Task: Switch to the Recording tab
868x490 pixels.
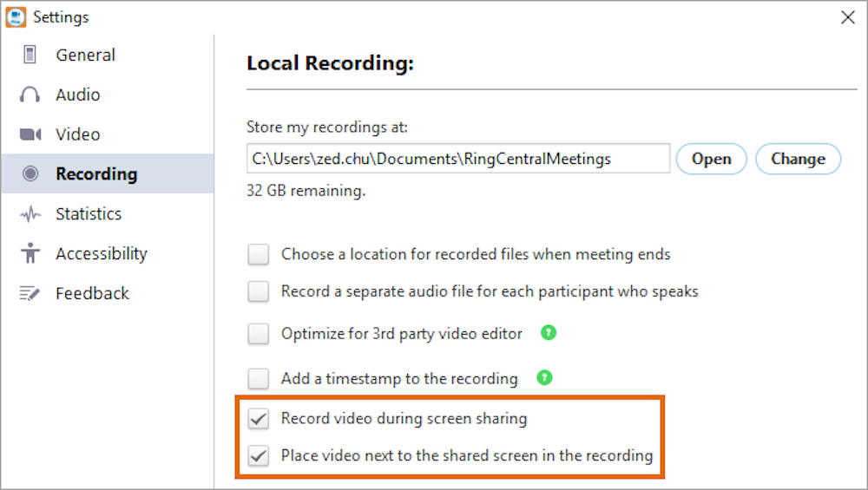Action: tap(95, 174)
